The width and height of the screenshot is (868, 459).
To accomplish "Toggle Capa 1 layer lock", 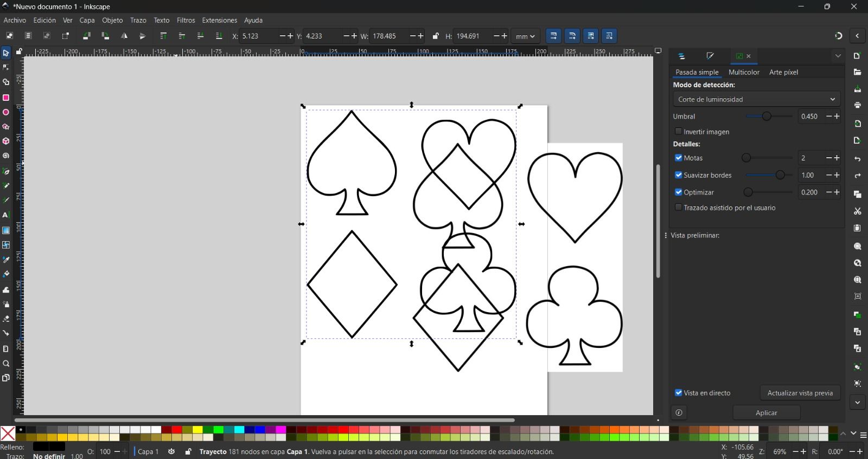I will (188, 451).
